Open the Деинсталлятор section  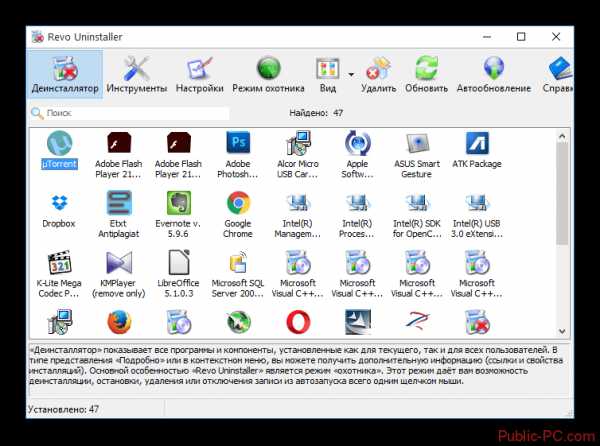65,74
